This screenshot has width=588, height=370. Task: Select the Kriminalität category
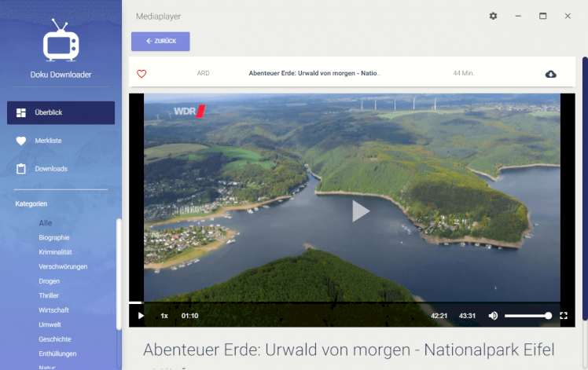[55, 252]
